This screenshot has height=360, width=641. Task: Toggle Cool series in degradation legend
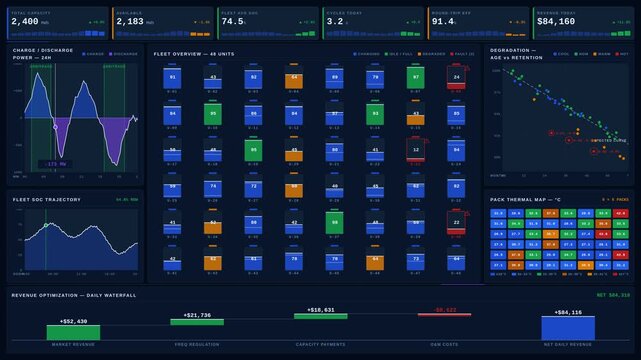click(x=562, y=54)
